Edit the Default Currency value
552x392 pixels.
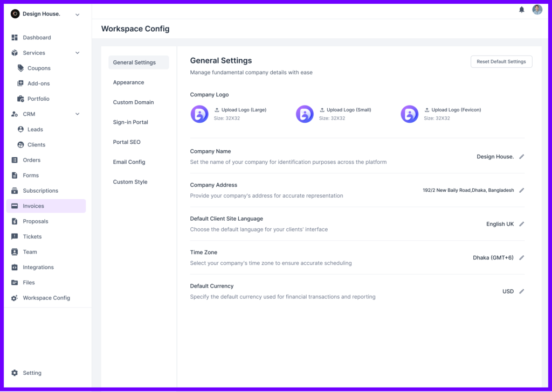[x=521, y=291]
